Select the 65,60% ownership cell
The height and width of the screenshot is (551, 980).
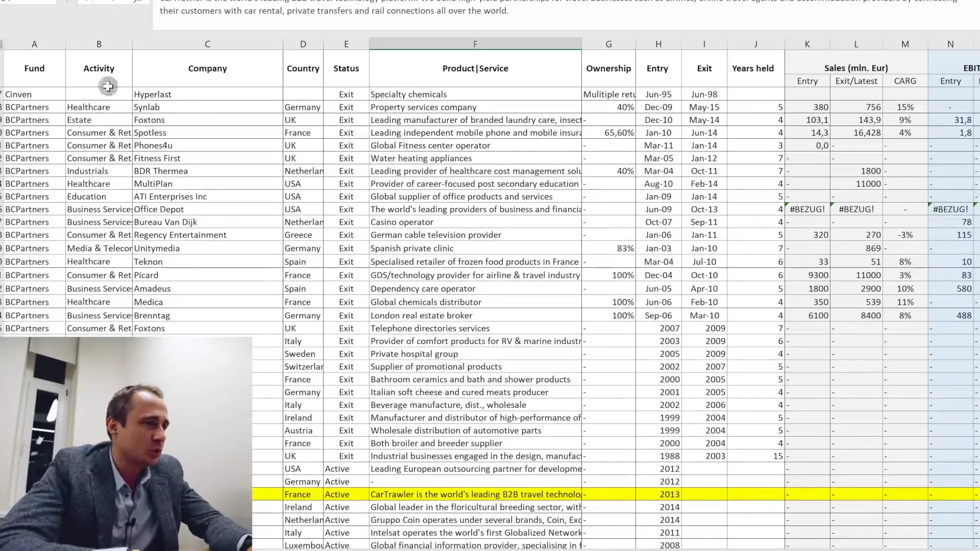click(x=608, y=132)
